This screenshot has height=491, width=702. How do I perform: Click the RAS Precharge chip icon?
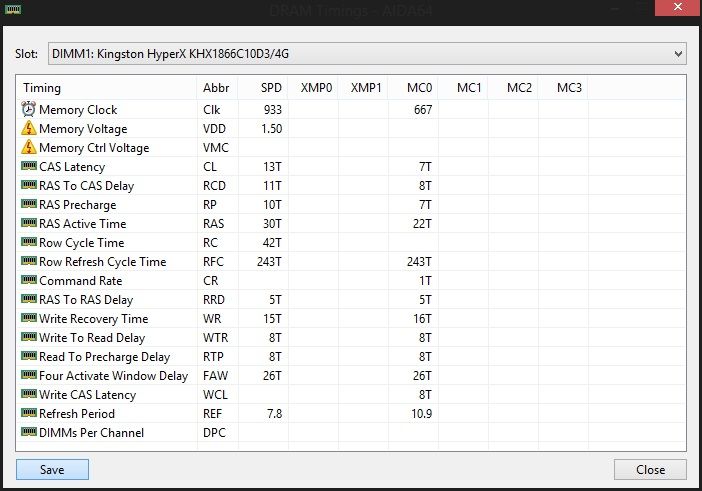coord(29,204)
